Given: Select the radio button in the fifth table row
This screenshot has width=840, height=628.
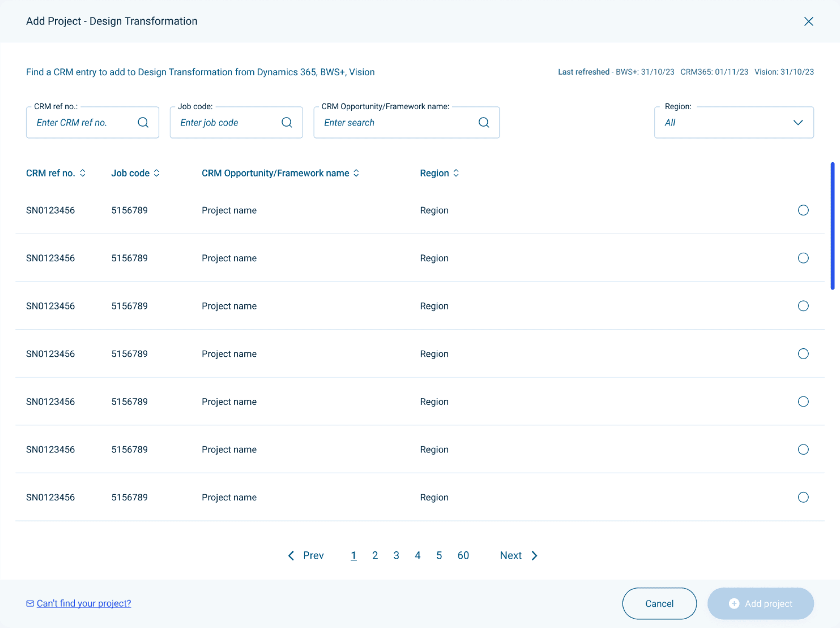Looking at the screenshot, I should coord(803,402).
